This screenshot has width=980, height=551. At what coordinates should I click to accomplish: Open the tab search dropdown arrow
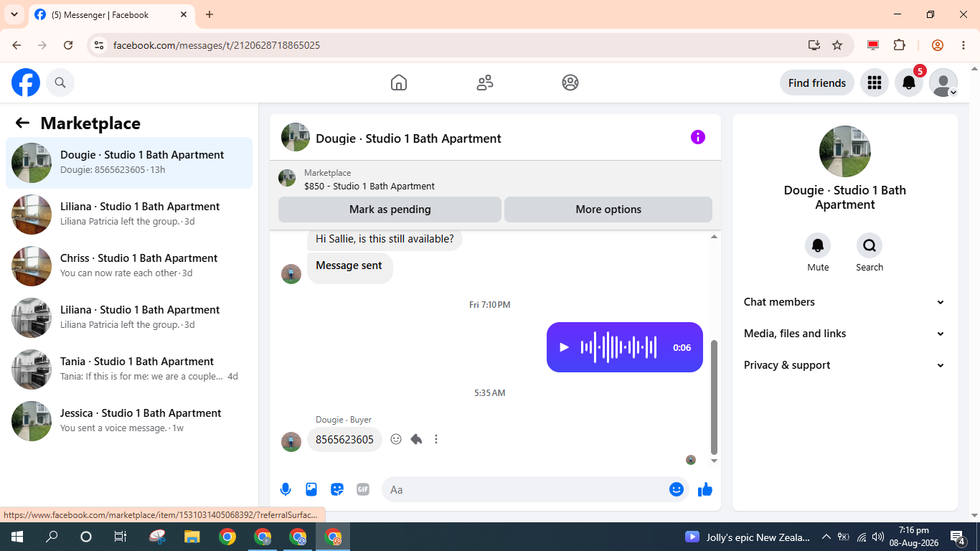(x=14, y=14)
